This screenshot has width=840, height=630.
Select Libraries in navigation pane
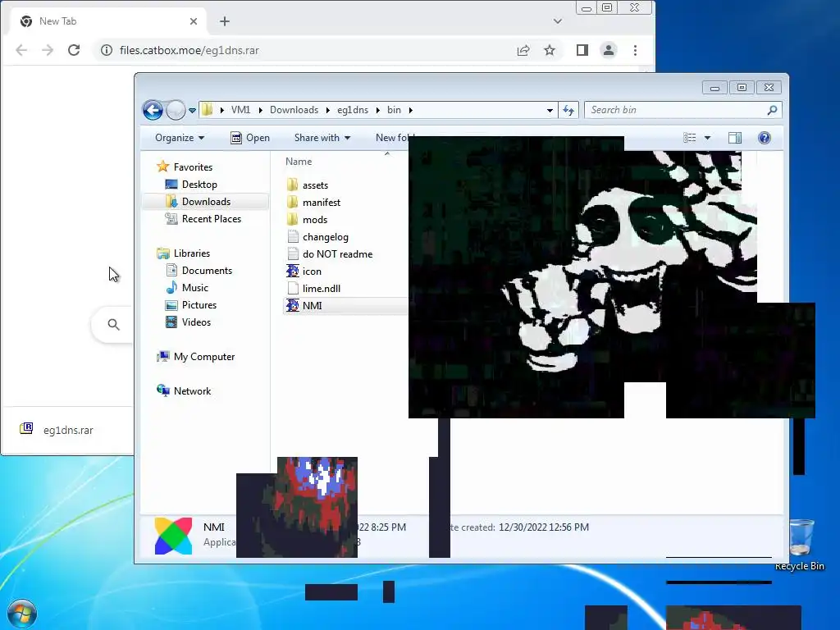coord(192,253)
